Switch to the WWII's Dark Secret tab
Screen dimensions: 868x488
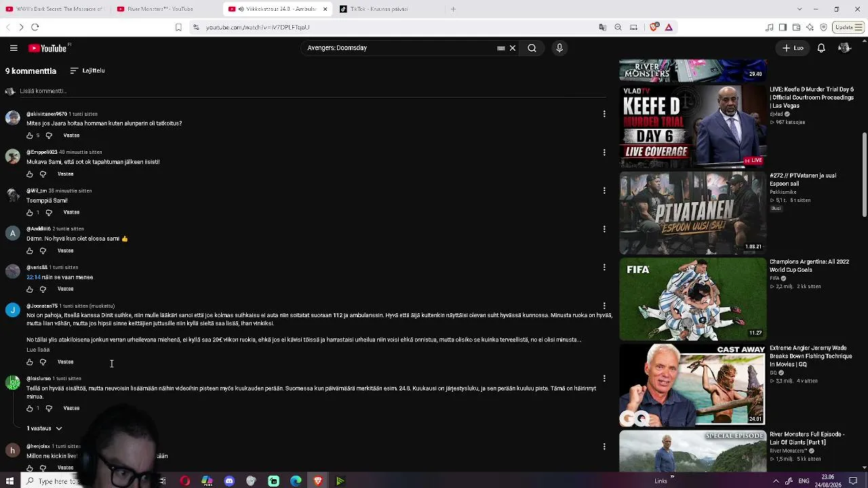tap(54, 9)
